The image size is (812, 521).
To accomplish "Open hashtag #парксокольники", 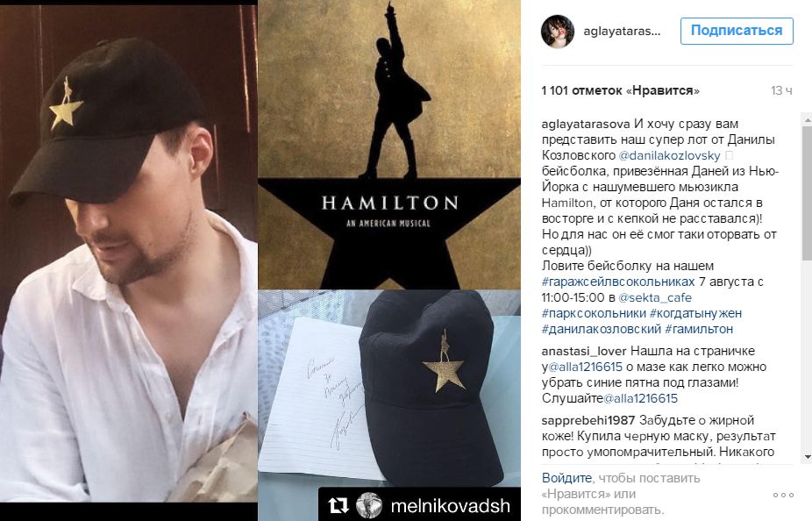I will [x=594, y=313].
